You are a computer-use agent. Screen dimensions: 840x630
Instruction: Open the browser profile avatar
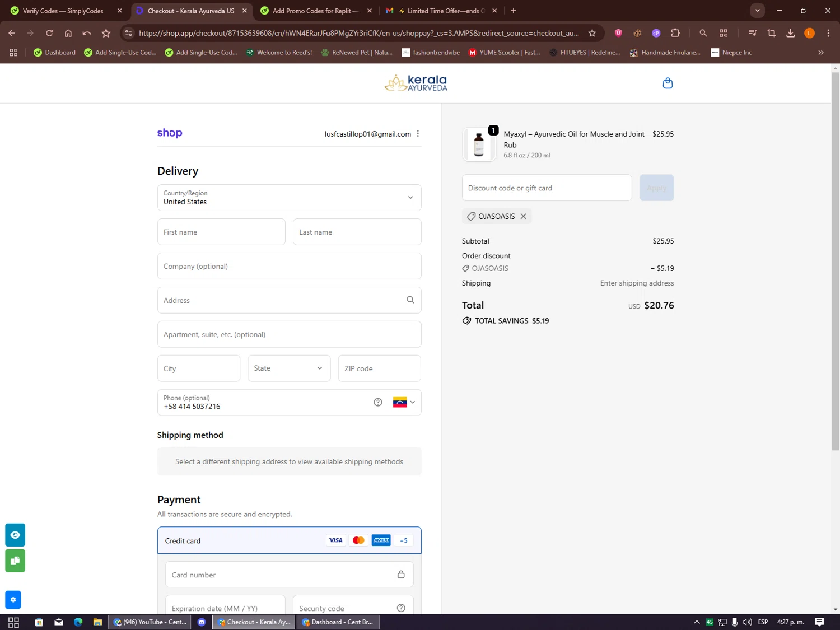(809, 33)
